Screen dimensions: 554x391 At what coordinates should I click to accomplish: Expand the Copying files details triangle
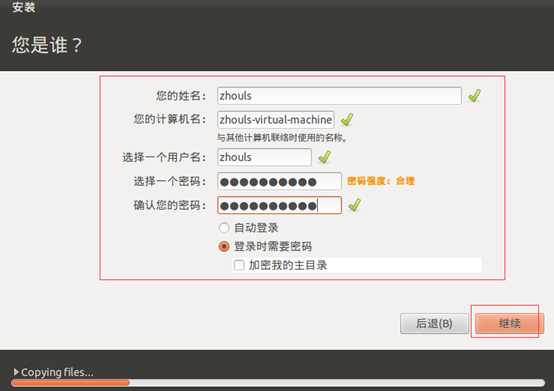[16, 372]
